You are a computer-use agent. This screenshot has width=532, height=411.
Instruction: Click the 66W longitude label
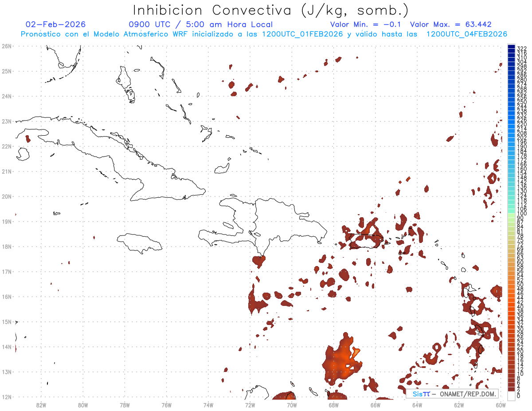point(376,405)
